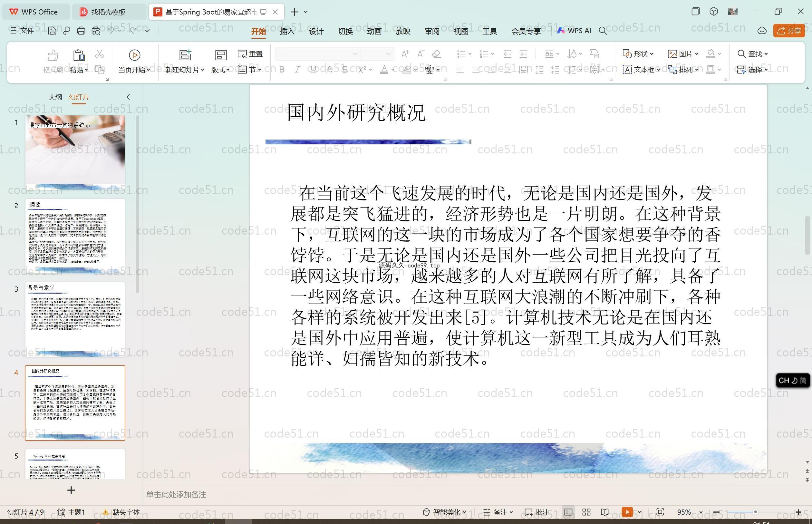
Task: Select slide 1 thumbnail
Action: 75,152
